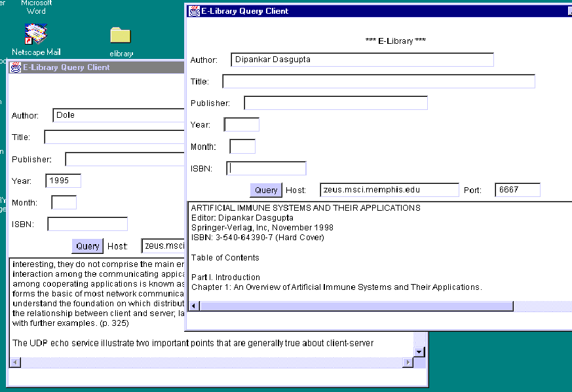Click the horizontal scrollbar thumb in front results
Viewport: 572px width, 392px height.
[356, 306]
